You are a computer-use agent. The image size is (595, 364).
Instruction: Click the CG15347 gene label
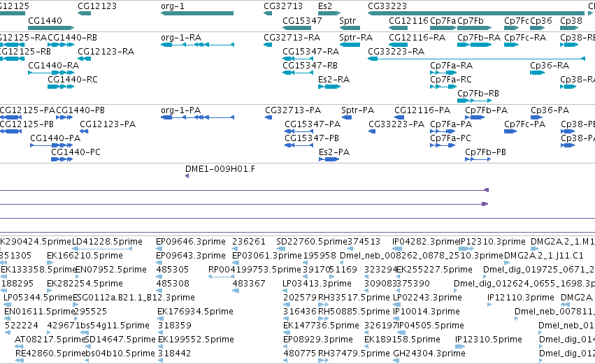click(302, 20)
